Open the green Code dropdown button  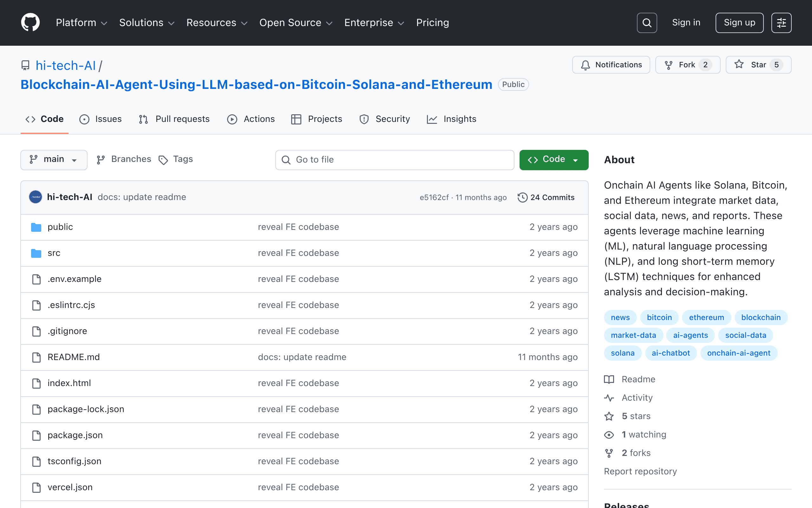(553, 160)
